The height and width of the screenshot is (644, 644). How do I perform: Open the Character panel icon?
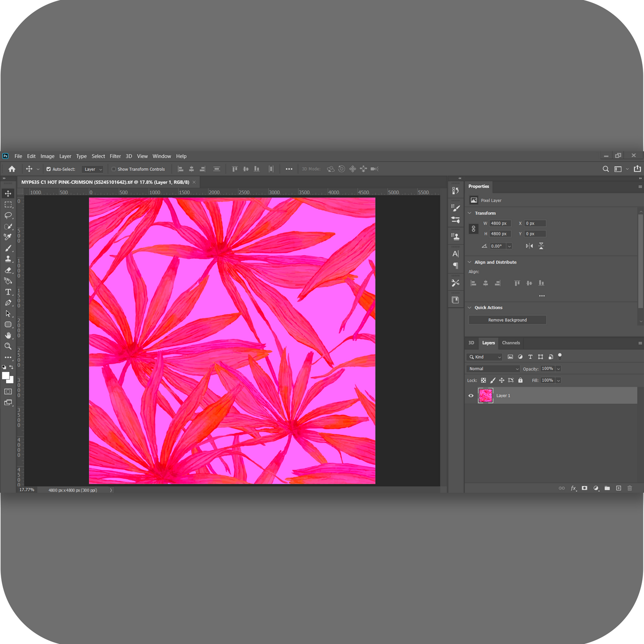pyautogui.click(x=455, y=254)
